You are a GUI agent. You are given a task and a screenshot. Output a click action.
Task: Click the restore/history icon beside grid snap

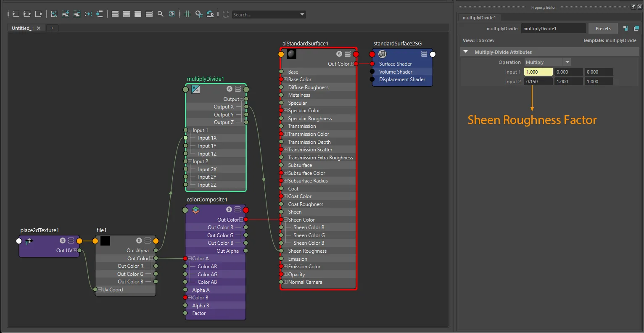pyautogui.click(x=210, y=14)
